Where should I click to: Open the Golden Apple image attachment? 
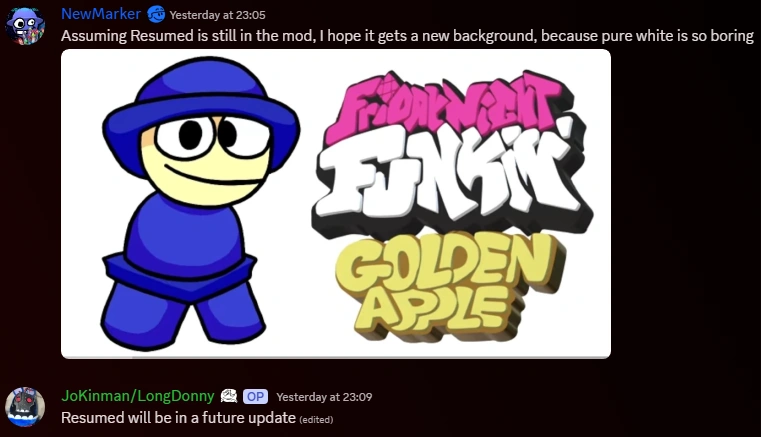[x=336, y=203]
